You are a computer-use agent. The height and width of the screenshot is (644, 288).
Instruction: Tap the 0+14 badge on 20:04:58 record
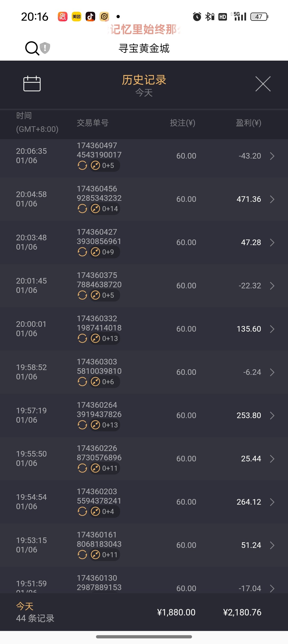105,209
